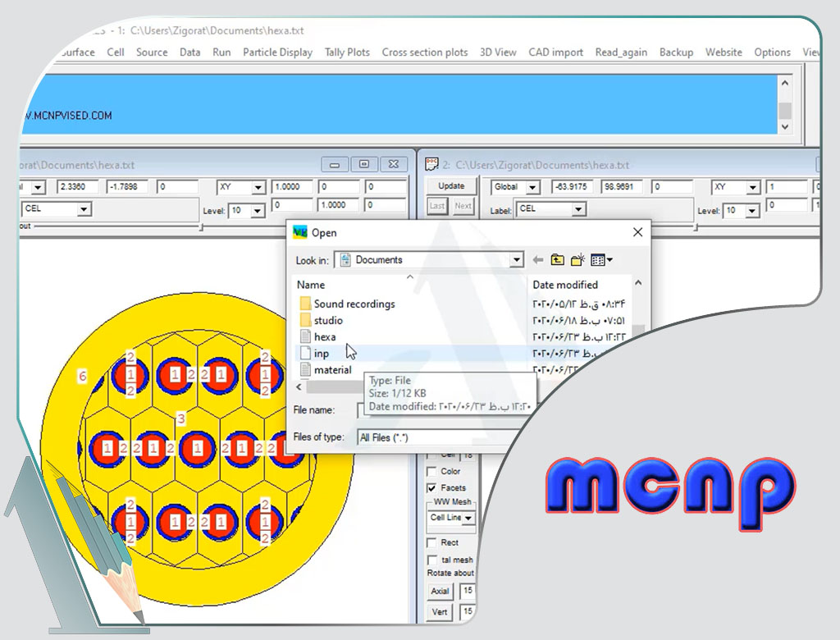840x640 pixels.
Task: Open the Tally Plots menu
Action: [347, 52]
